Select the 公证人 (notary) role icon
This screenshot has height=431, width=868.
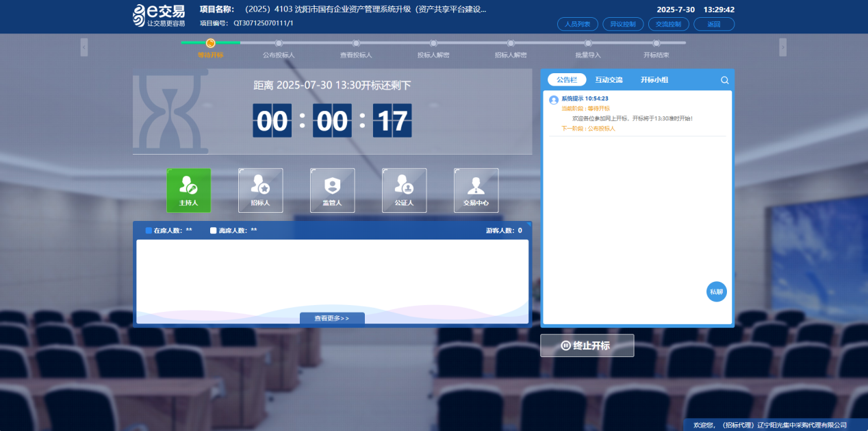coord(404,190)
